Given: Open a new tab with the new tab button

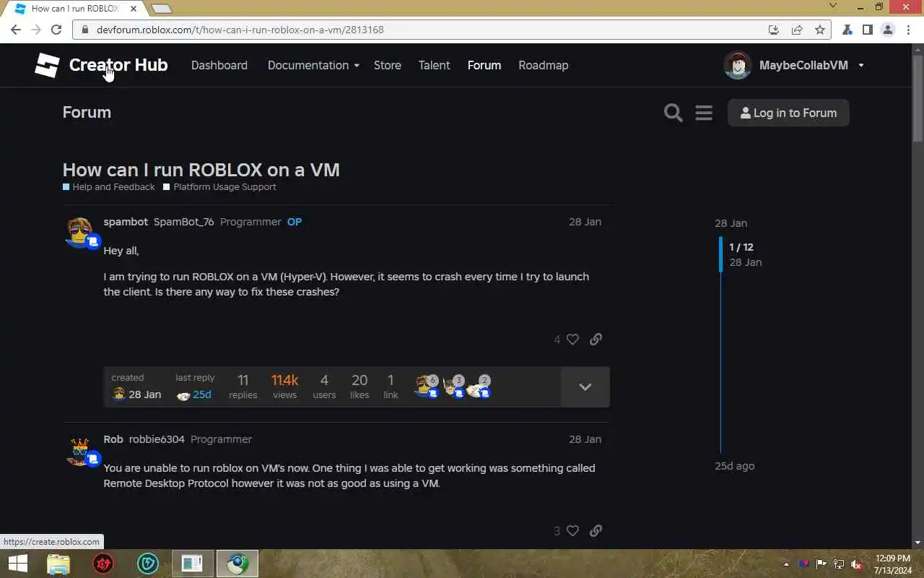Looking at the screenshot, I should coord(161,9).
